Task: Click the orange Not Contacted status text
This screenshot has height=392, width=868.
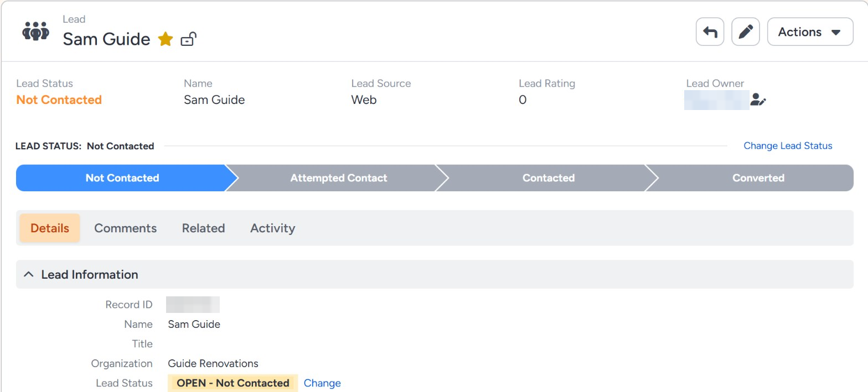Action: 59,100
